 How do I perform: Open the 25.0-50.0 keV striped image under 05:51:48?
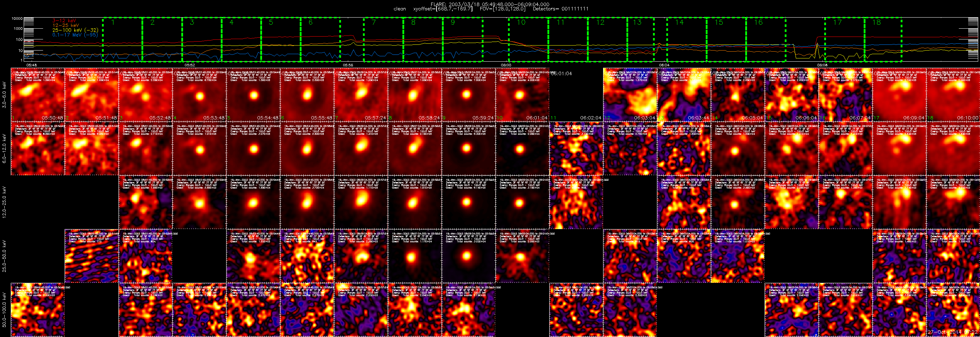pos(91,256)
